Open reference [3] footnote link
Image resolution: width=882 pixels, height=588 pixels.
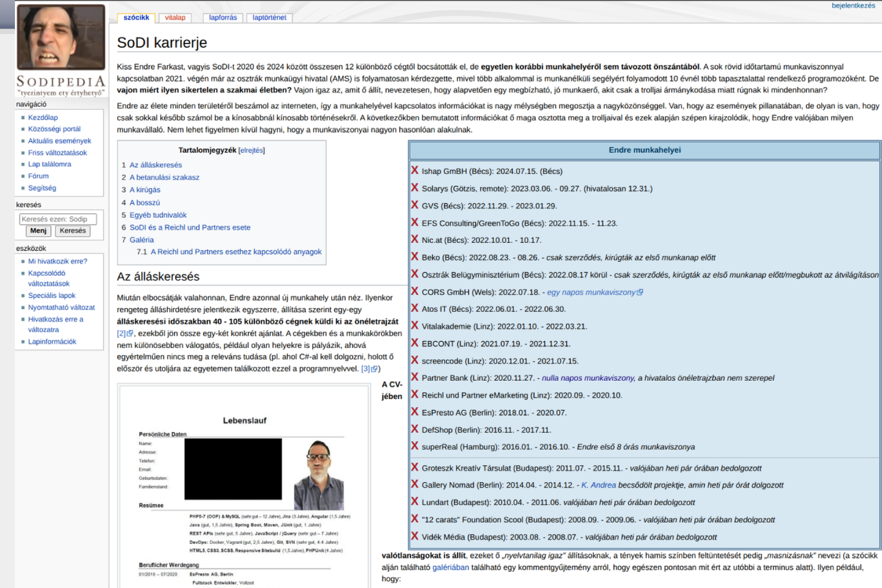point(366,369)
